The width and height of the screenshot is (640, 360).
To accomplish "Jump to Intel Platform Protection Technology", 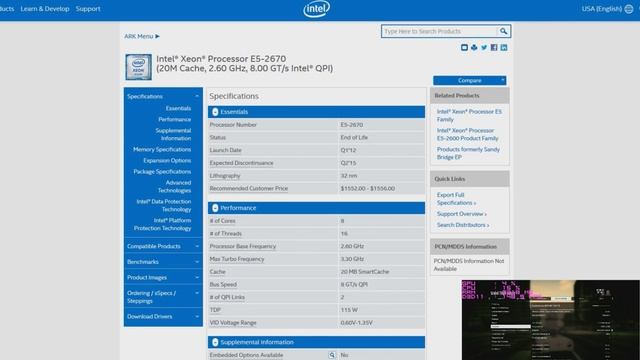I will tap(162, 224).
